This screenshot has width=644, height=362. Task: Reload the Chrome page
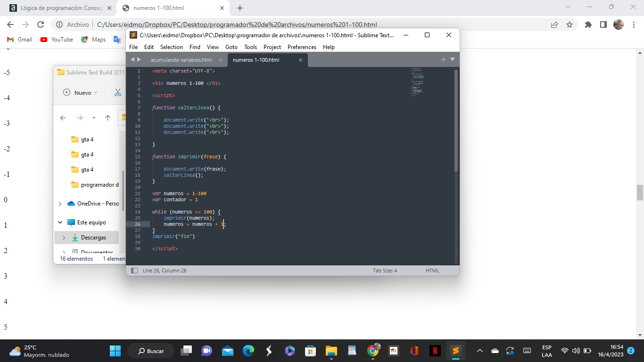pos(41,25)
